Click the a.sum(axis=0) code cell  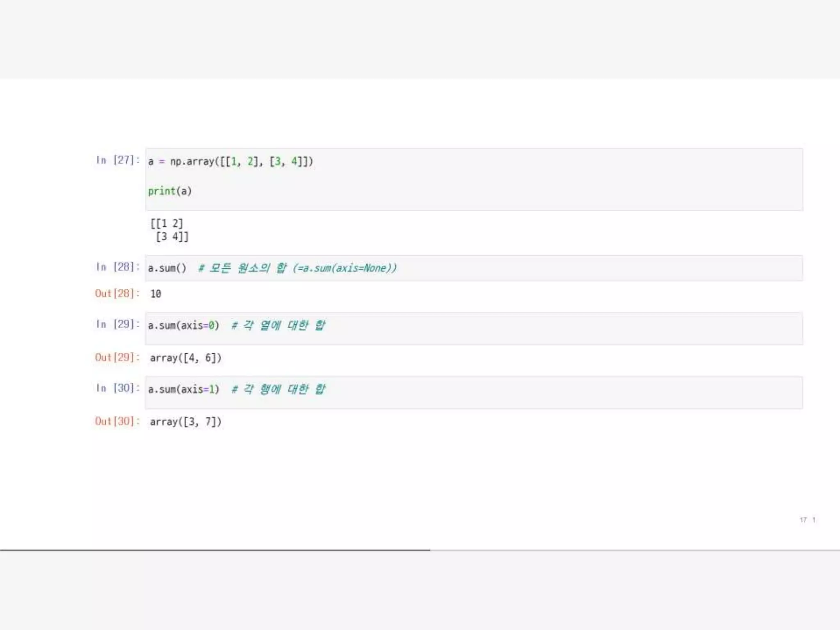coord(184,326)
